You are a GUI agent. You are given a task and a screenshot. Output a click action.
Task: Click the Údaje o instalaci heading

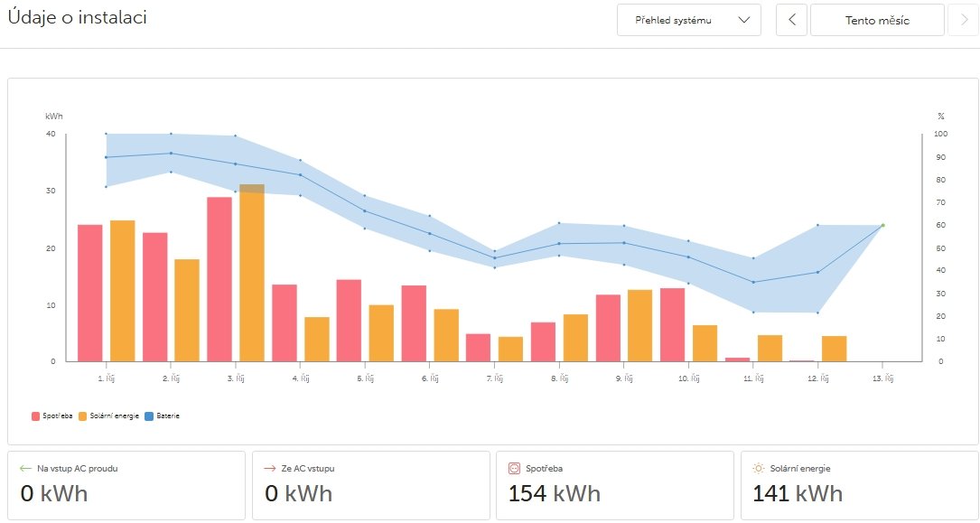[x=78, y=18]
